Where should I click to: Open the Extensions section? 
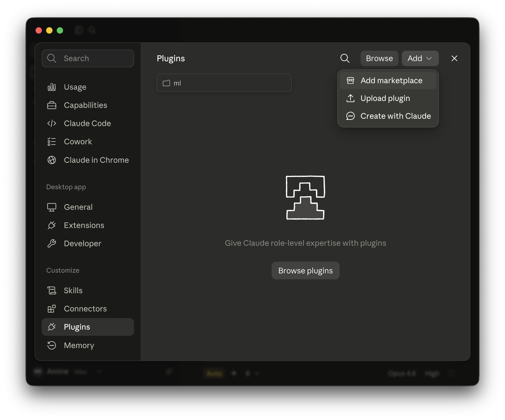(88, 225)
